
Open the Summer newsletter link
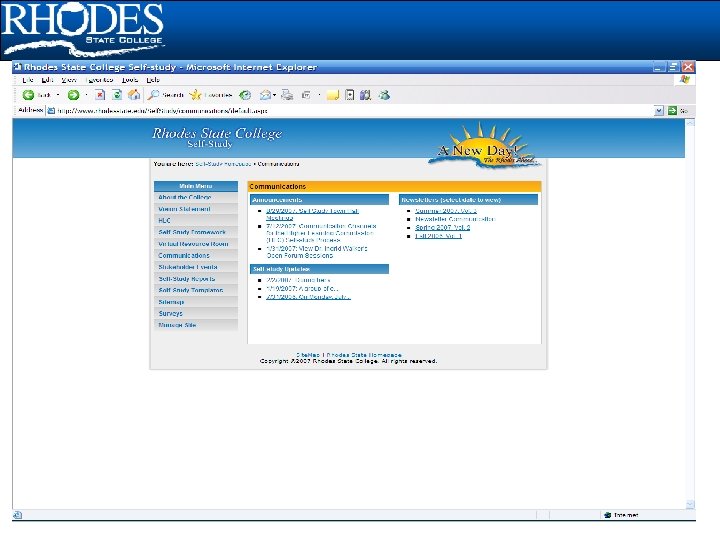click(445, 211)
